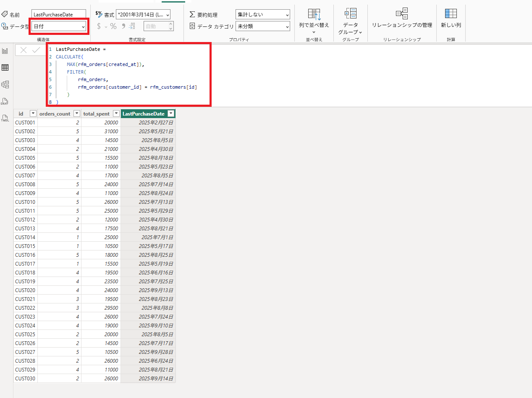
Task: Click the New column (新しい列) button
Action: 451,18
